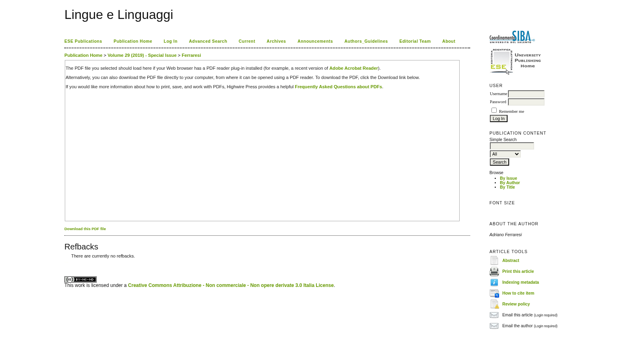The height and width of the screenshot is (347, 644).
Task: Click the Email this article text
Action: coord(518,315)
